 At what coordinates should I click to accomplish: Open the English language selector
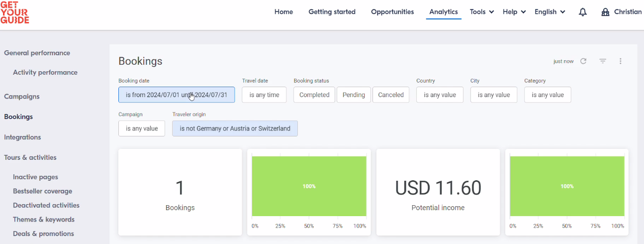click(550, 12)
